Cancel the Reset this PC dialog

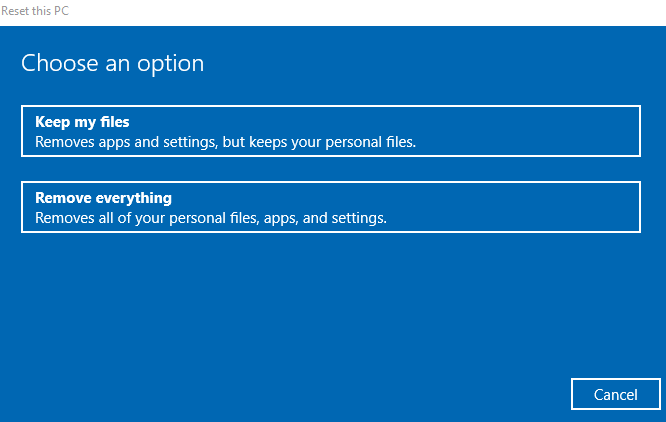pyautogui.click(x=615, y=394)
